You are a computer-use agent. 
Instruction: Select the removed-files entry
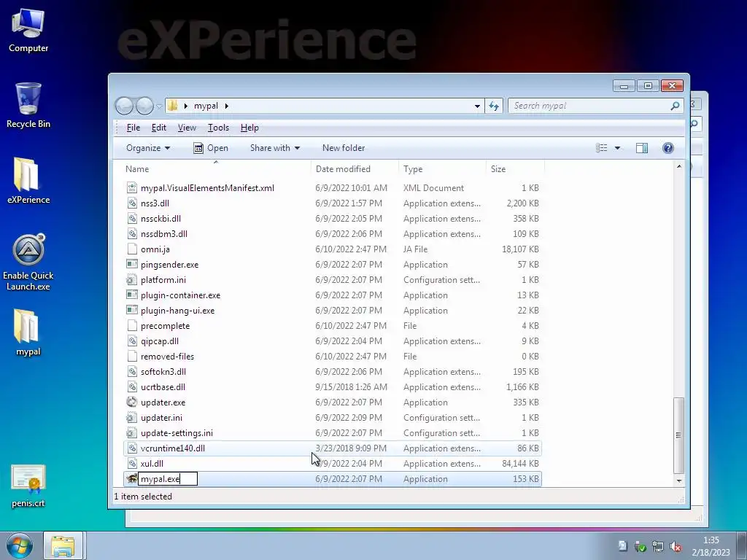[332, 356]
